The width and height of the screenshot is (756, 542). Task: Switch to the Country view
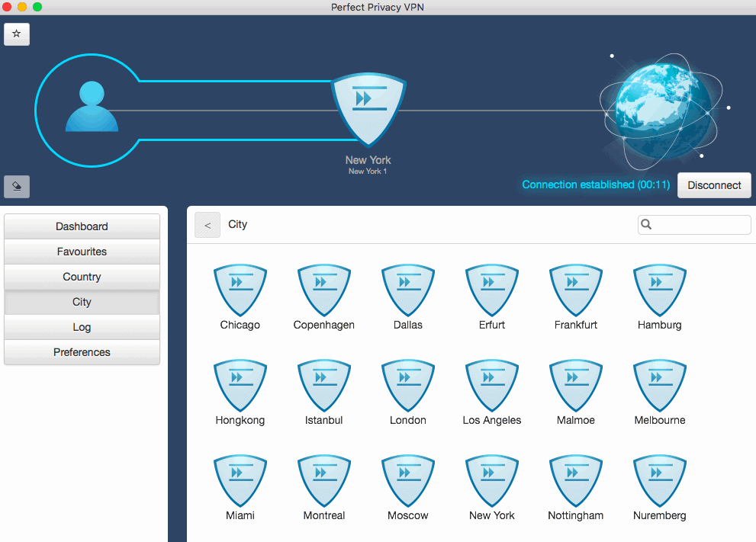82,277
